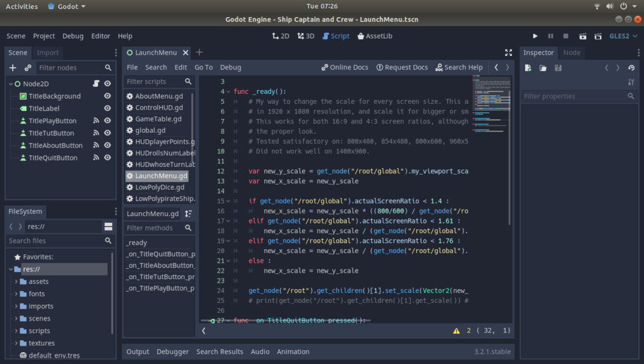Image resolution: width=644 pixels, height=364 pixels.
Task: Toggle the FileSystem split view mode
Action: (x=108, y=227)
